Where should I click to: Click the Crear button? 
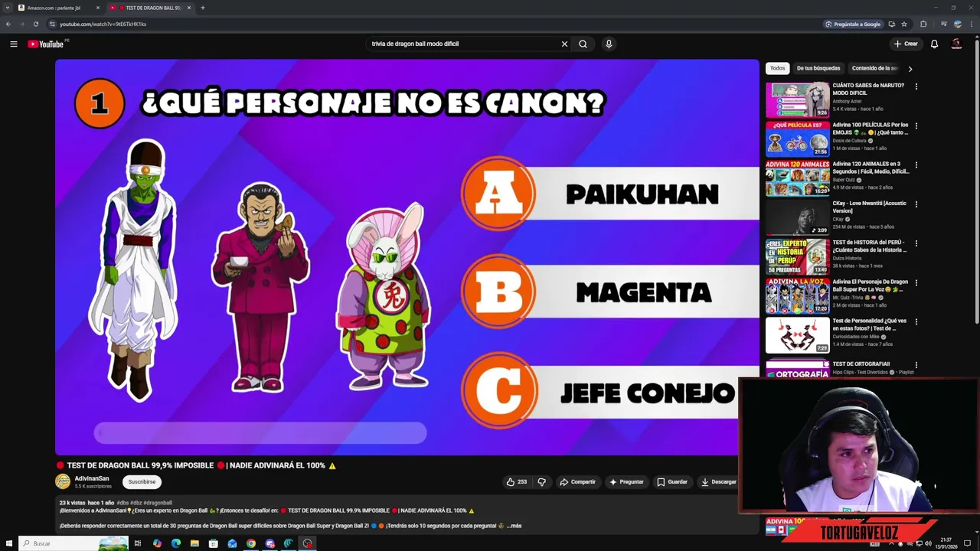pyautogui.click(x=906, y=44)
